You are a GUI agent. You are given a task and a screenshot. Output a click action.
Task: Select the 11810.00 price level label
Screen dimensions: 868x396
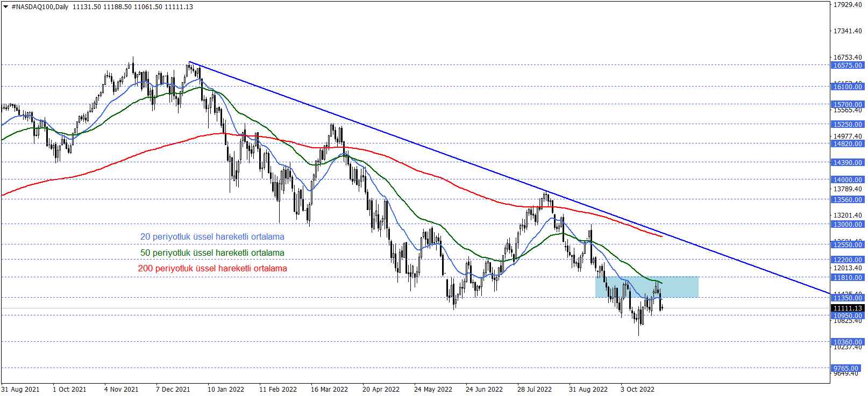coord(847,278)
